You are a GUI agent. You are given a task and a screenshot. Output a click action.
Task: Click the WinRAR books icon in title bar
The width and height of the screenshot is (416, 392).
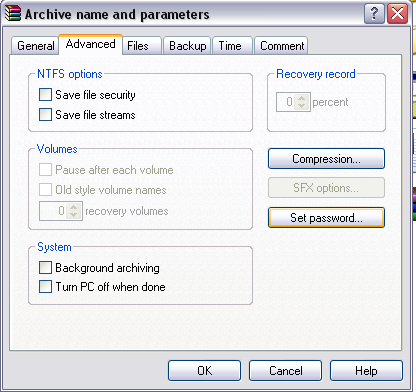pyautogui.click(x=13, y=14)
